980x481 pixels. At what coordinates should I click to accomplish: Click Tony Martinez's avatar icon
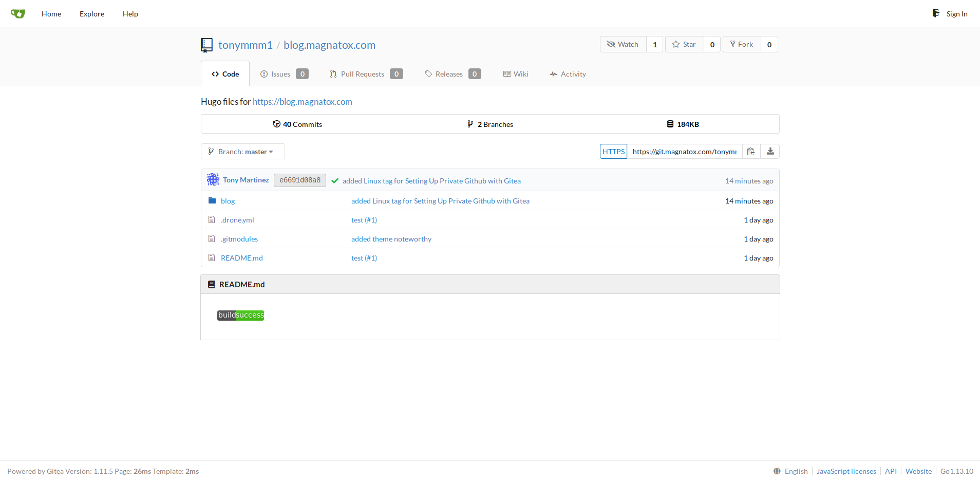tap(213, 179)
